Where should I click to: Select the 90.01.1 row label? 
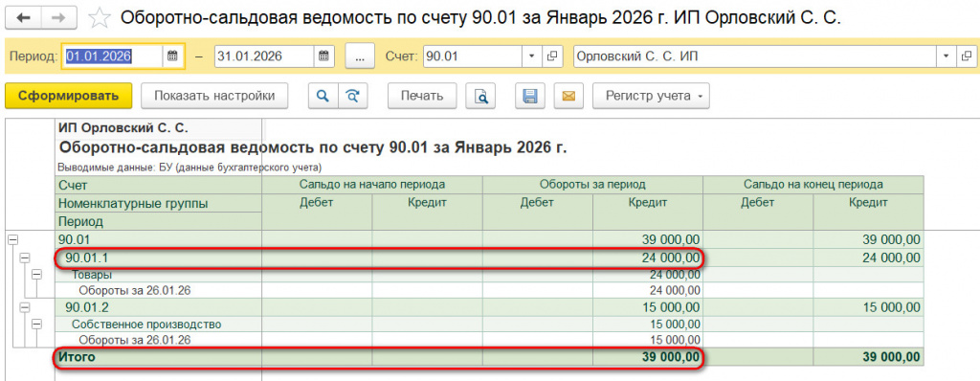[87, 258]
